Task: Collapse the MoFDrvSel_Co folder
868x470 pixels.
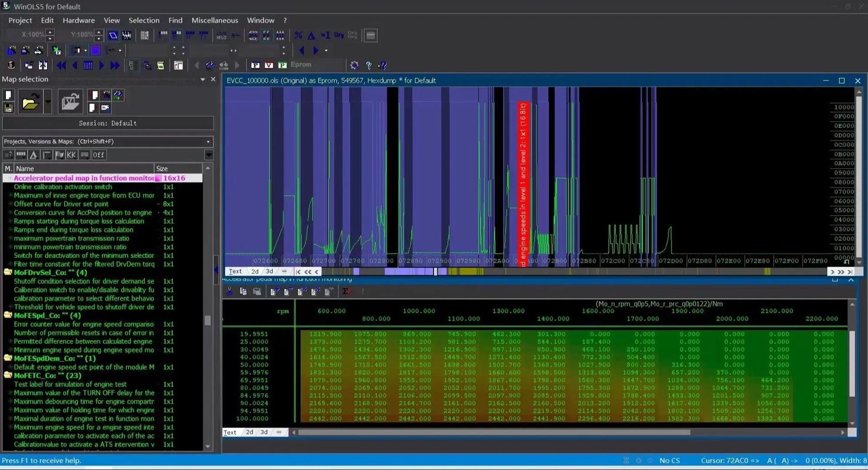Action: (x=8, y=273)
